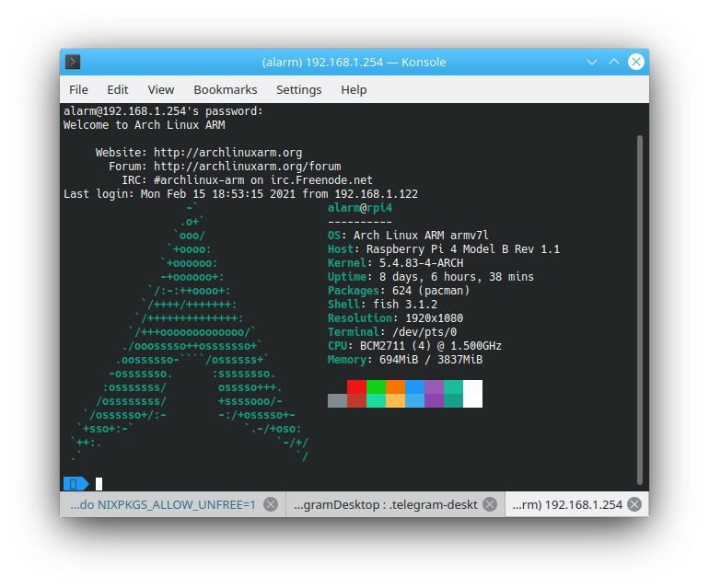Click the Konsole terminal icon in title bar
Image resolution: width=709 pixels, height=588 pixels.
click(73, 62)
